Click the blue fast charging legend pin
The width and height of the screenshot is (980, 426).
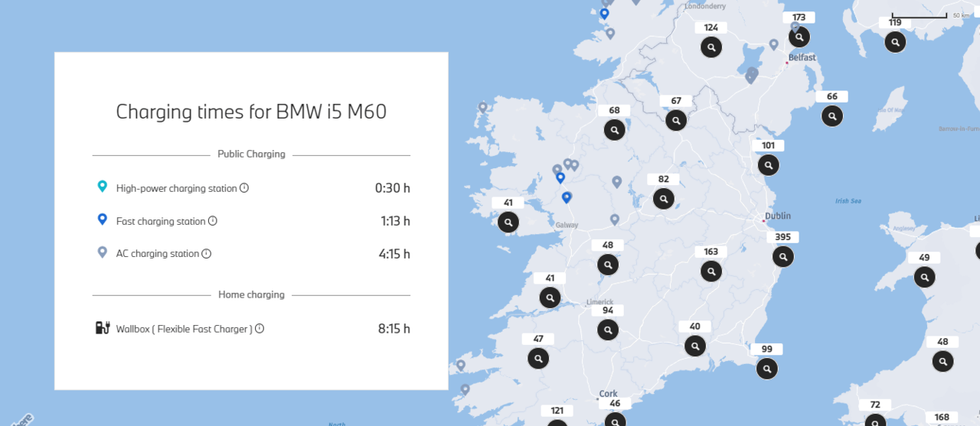click(103, 220)
